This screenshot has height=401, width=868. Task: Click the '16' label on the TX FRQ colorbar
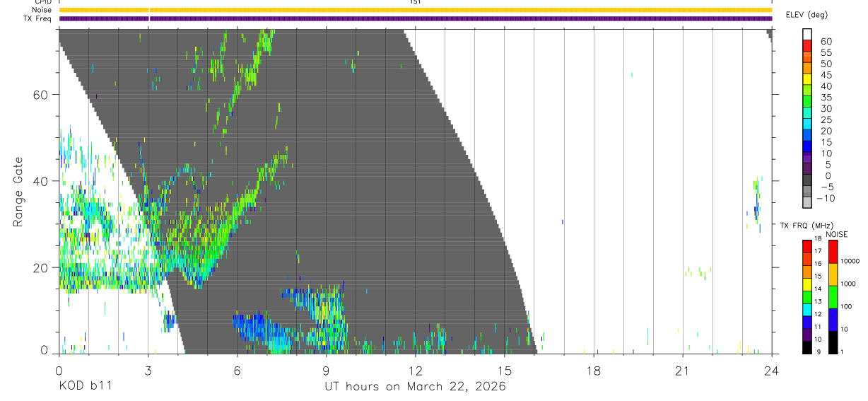point(818,264)
